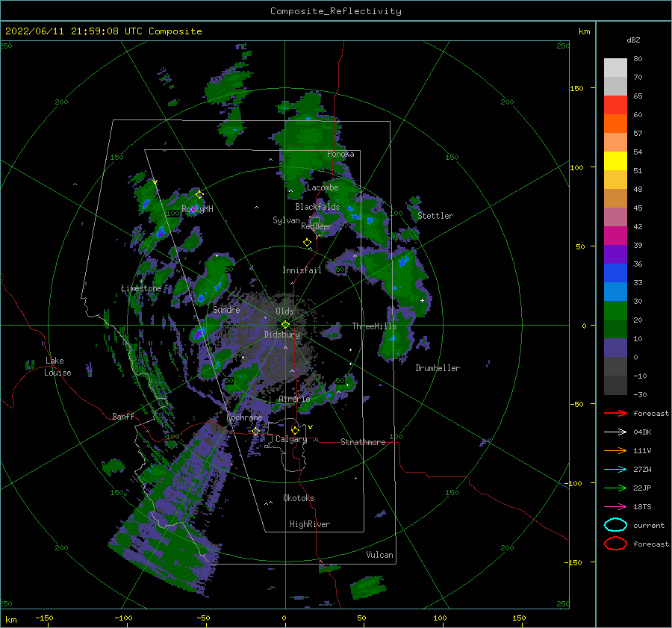Click the Innisfail label
Image resolution: width=672 pixels, height=628 pixels.
pos(302,270)
